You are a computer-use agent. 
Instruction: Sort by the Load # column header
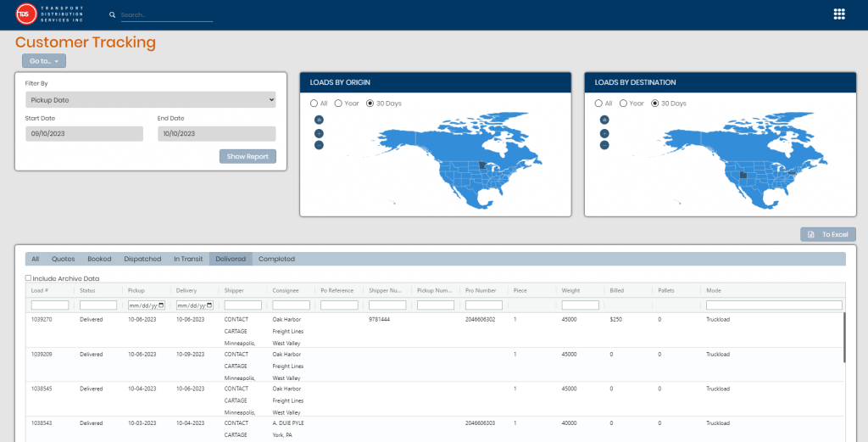[38, 290]
